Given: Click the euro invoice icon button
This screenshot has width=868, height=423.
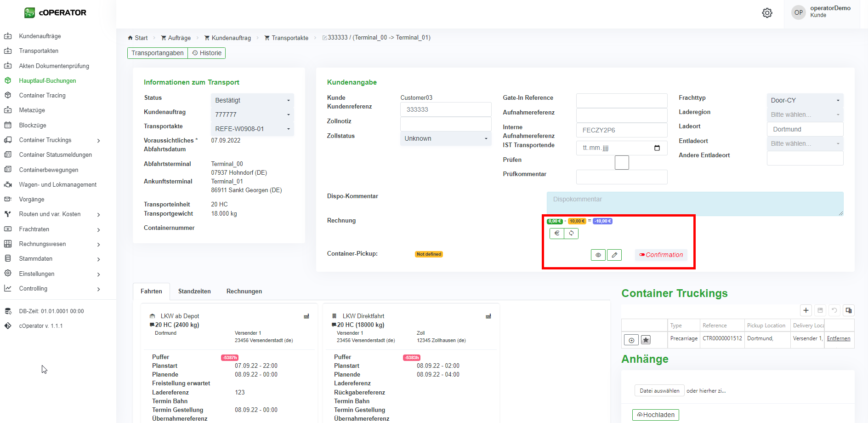Looking at the screenshot, I should [556, 234].
